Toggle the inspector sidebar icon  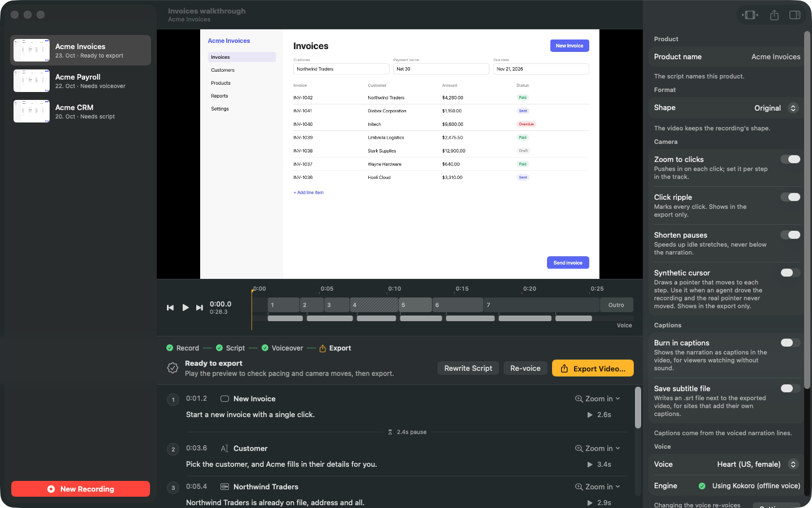[x=795, y=15]
